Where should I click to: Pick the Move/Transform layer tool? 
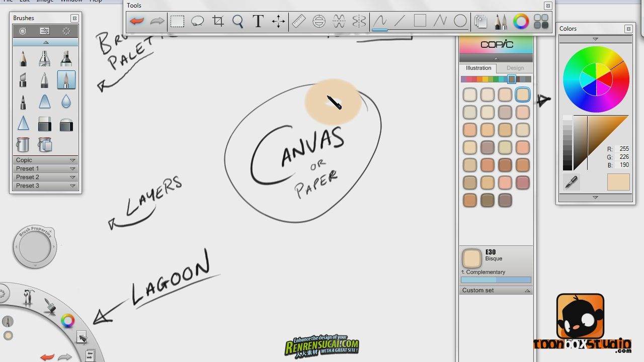tap(278, 21)
